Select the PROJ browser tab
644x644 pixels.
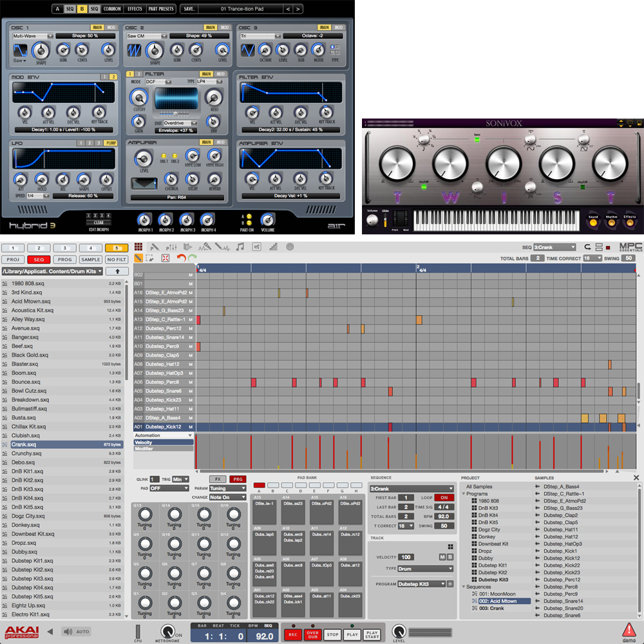coord(13,260)
